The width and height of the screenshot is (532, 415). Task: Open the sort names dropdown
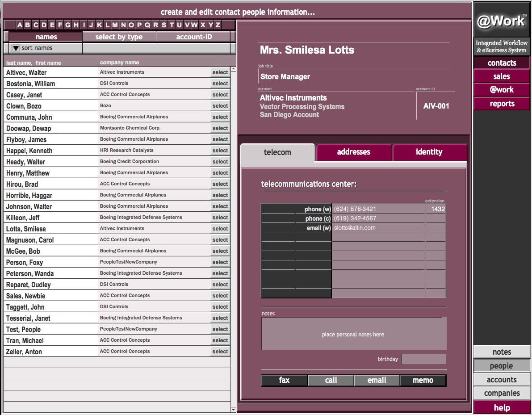pyautogui.click(x=16, y=48)
